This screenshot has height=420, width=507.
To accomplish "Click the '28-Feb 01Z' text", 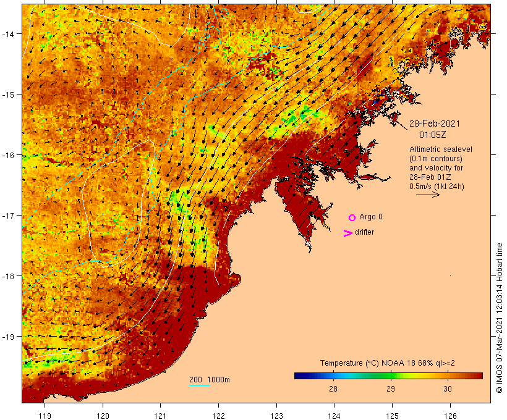I will [x=430, y=177].
